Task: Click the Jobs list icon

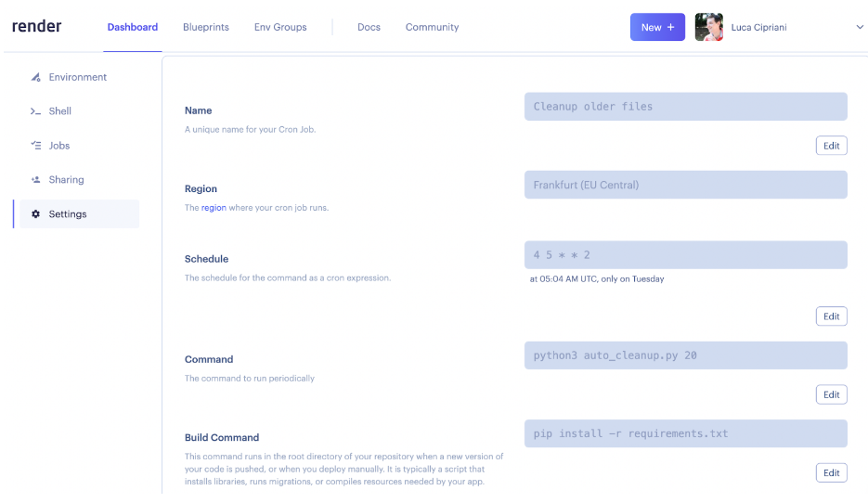Action: (x=35, y=146)
